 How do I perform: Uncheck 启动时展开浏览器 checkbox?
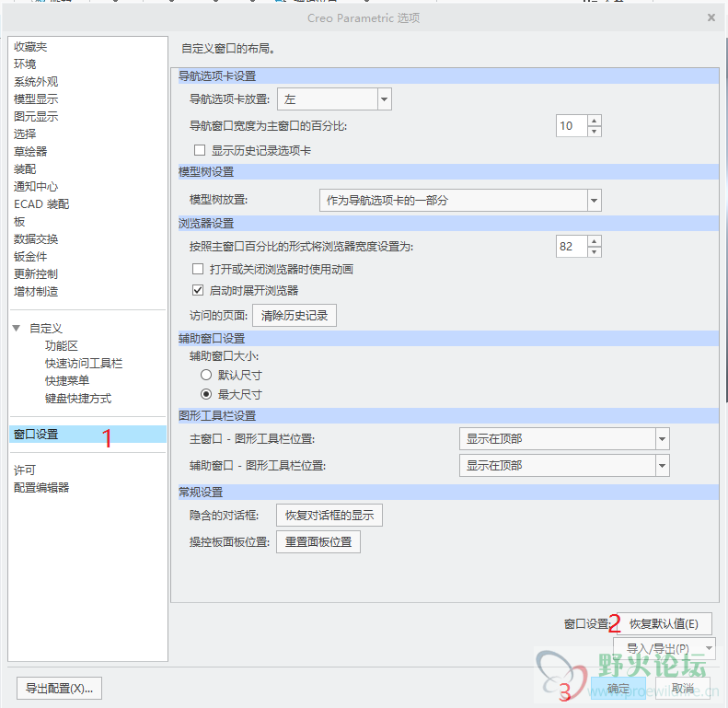click(x=198, y=290)
